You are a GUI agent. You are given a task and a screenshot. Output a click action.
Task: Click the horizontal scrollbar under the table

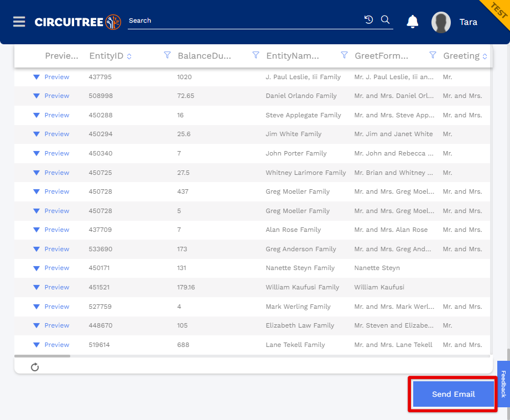[x=42, y=356]
